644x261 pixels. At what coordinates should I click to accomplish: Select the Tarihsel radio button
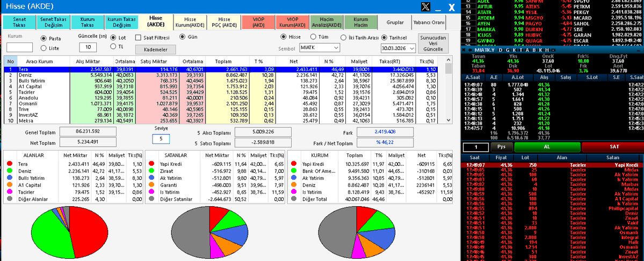pos(385,38)
